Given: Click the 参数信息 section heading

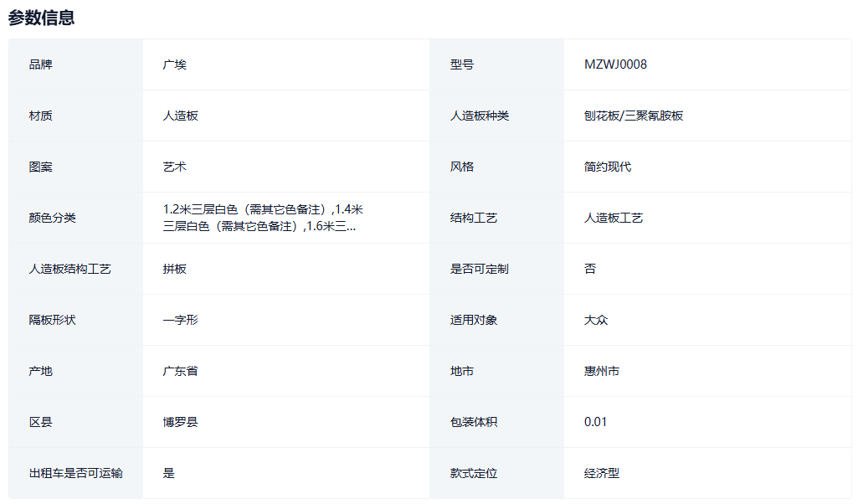Looking at the screenshot, I should [x=42, y=18].
